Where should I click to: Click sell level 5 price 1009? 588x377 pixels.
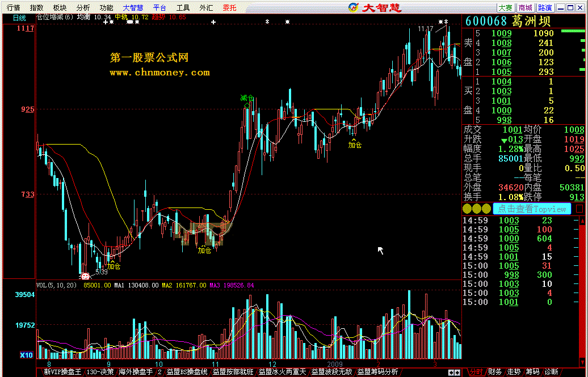tap(501, 33)
